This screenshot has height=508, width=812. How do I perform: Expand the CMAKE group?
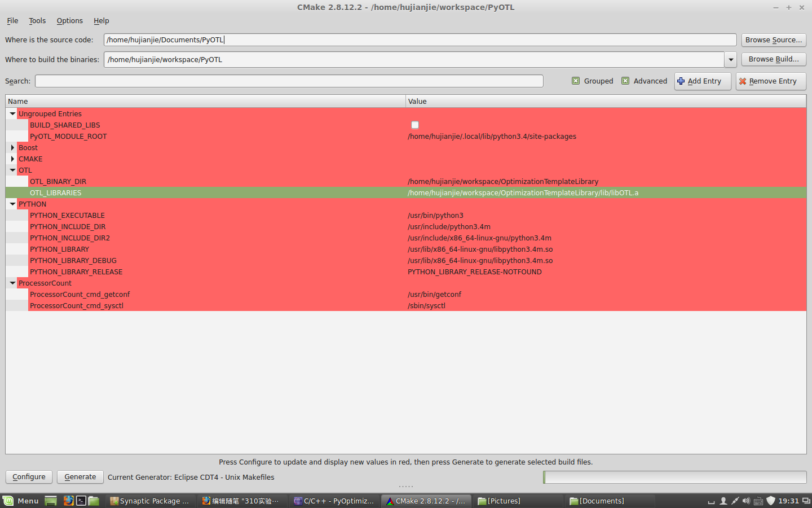point(12,159)
